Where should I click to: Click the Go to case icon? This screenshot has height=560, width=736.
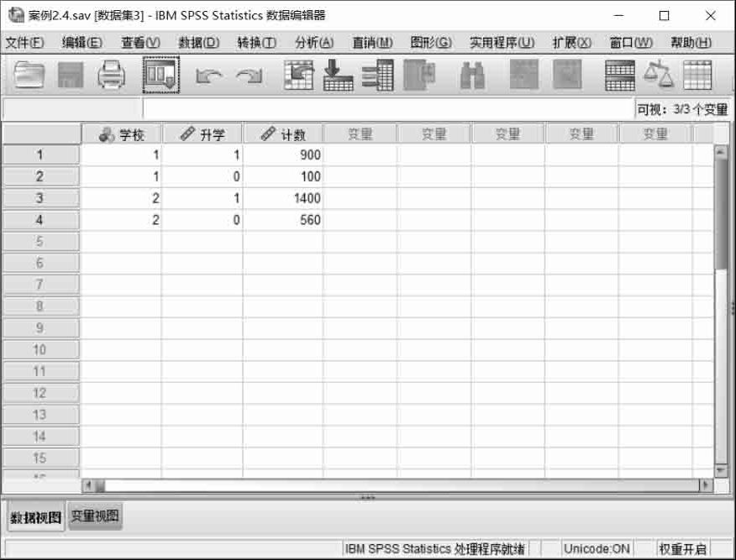coord(298,75)
